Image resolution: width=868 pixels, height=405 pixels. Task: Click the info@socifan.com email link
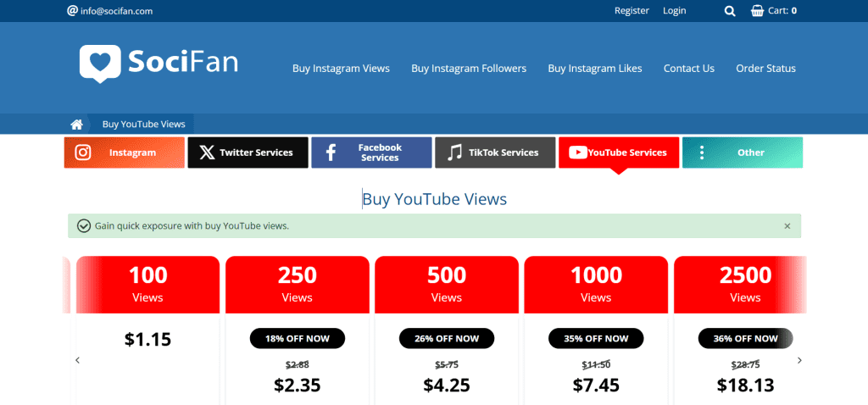tap(116, 11)
